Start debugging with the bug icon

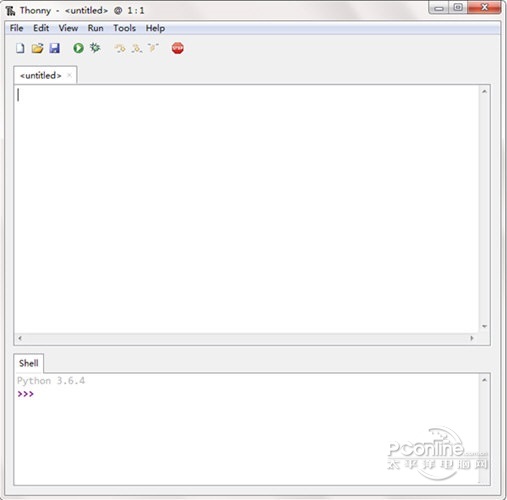click(95, 48)
